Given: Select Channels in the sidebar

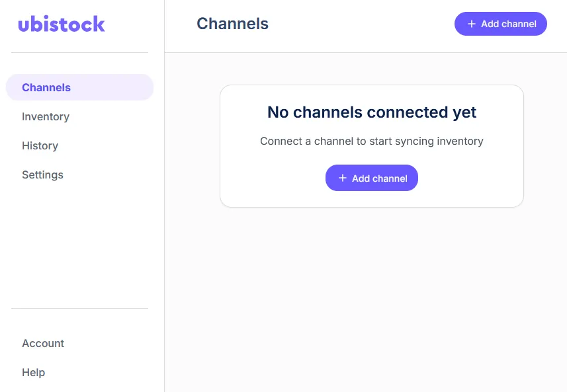Looking at the screenshot, I should coord(46,87).
